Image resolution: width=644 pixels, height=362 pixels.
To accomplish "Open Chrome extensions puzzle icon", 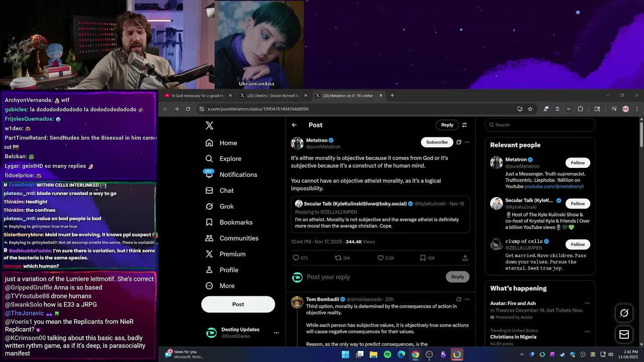I will click(580, 109).
